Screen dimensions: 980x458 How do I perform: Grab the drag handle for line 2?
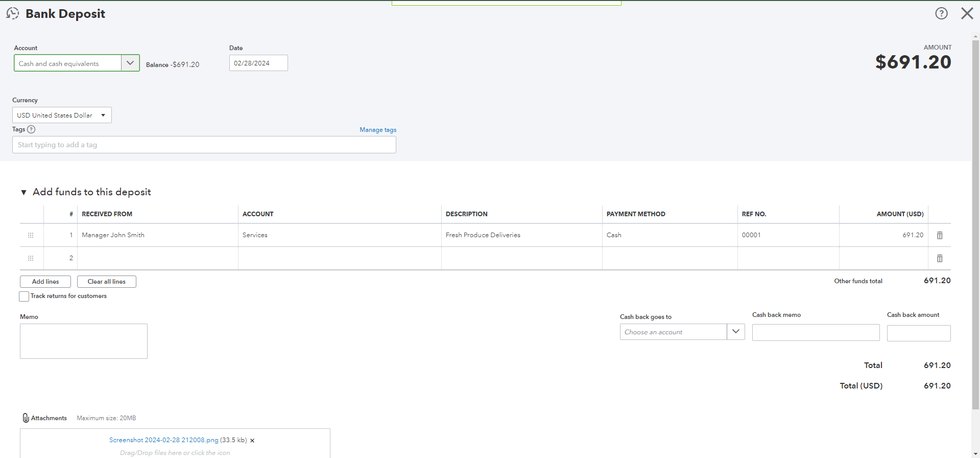click(x=31, y=258)
